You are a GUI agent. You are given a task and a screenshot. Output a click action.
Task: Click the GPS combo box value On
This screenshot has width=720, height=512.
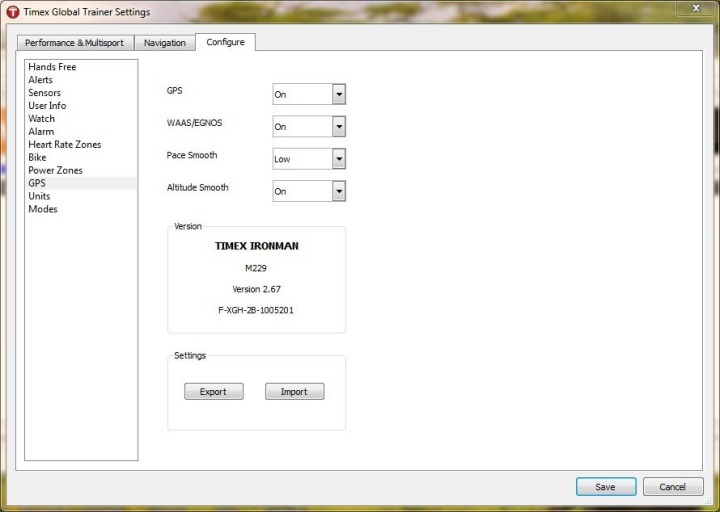pos(303,94)
